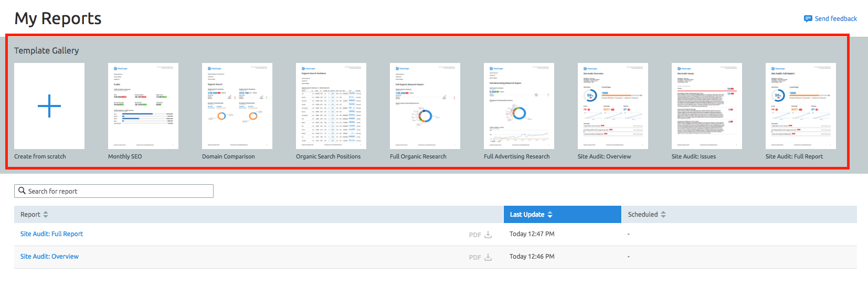This screenshot has width=868, height=307.
Task: Open the Site Audit: Issues template
Action: point(706,106)
